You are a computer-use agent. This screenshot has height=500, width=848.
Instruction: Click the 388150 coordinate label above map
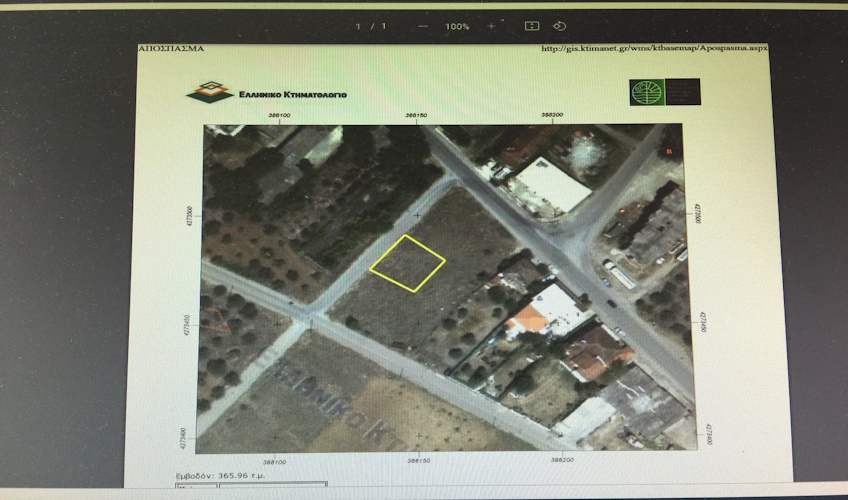tap(417, 116)
